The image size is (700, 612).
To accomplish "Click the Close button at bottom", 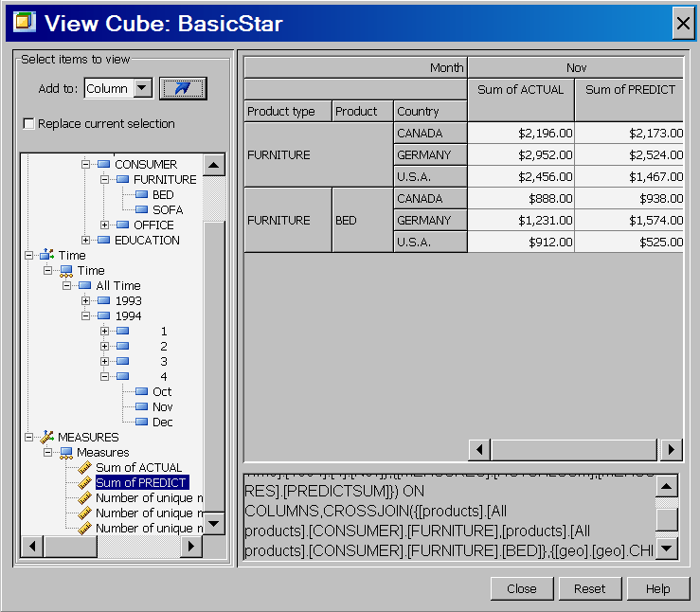I will tap(521, 588).
